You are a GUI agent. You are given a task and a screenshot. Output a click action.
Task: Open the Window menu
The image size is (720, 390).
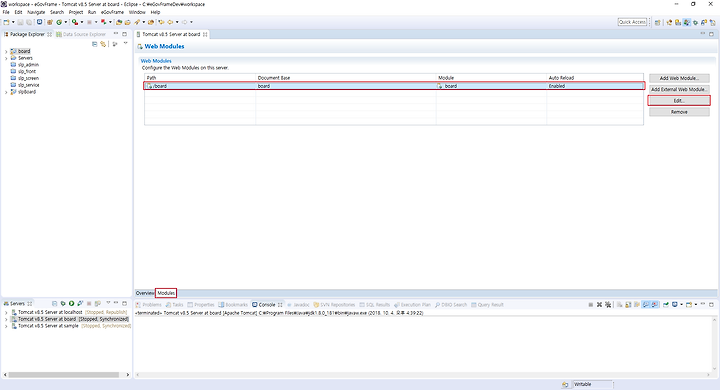coord(137,12)
